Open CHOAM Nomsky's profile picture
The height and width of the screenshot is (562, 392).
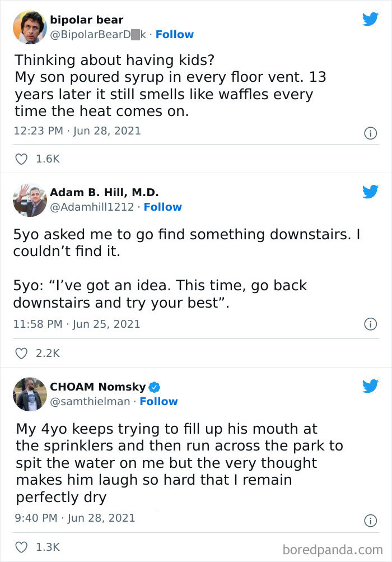pos(30,394)
